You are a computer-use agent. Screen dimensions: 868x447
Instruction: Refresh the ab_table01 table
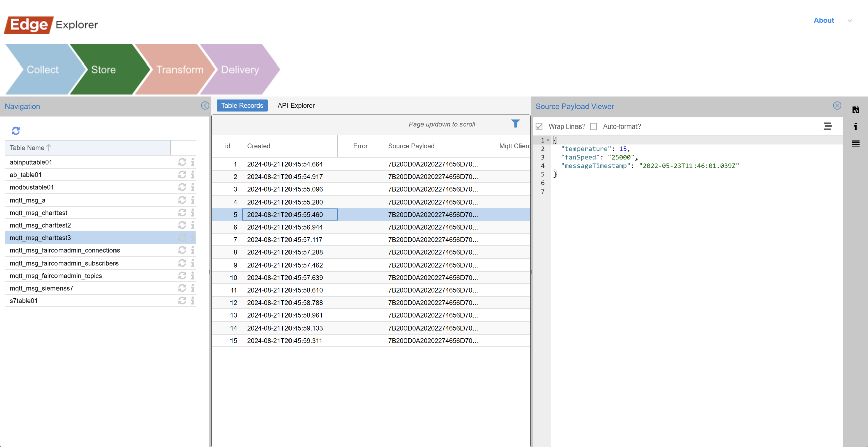pos(182,175)
